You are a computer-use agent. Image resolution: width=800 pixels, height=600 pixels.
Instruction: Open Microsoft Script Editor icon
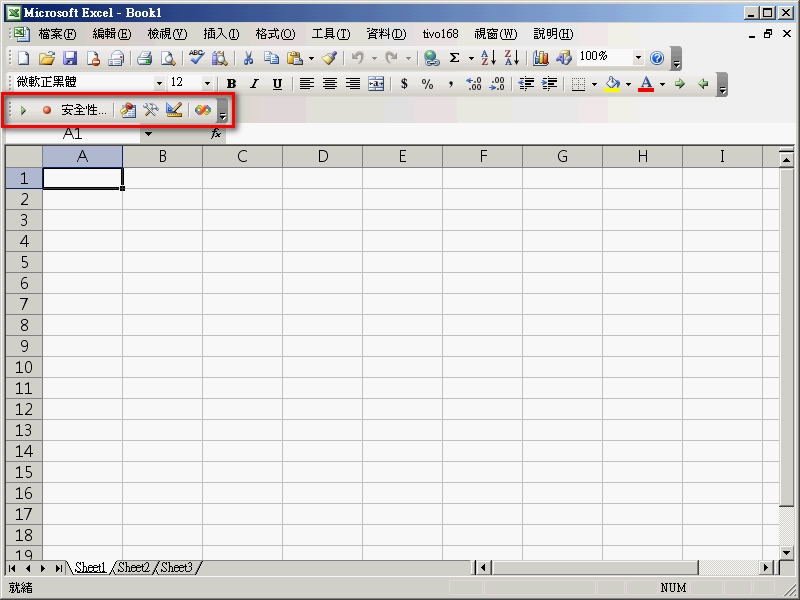coord(203,110)
